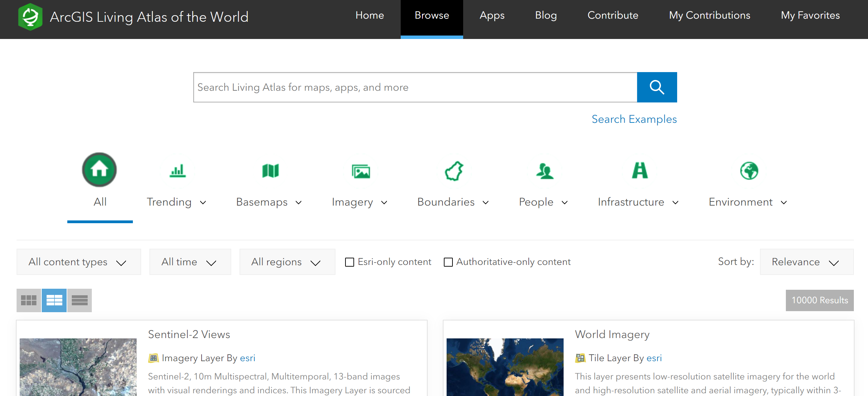
Task: Click the Boundaries outline icon
Action: pos(454,171)
